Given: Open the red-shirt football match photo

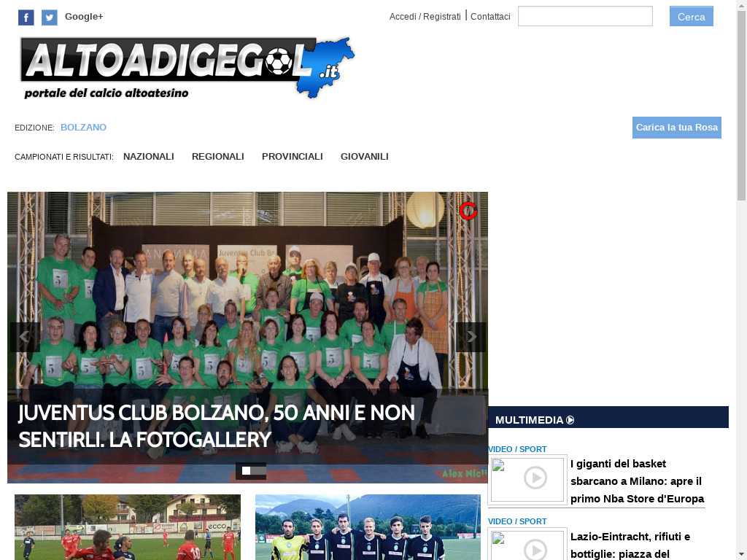Looking at the screenshot, I should [128, 527].
